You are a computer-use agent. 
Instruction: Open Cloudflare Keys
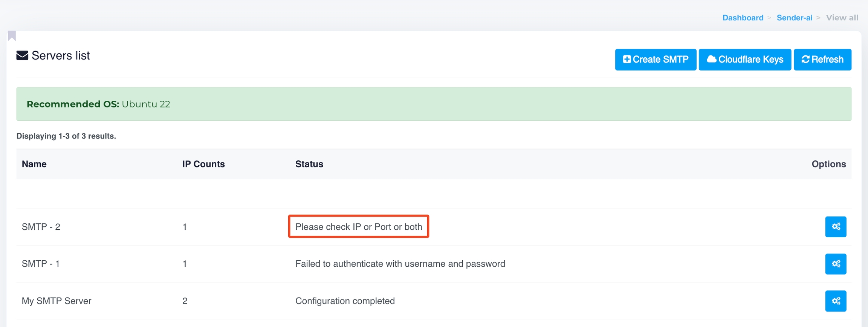point(744,60)
